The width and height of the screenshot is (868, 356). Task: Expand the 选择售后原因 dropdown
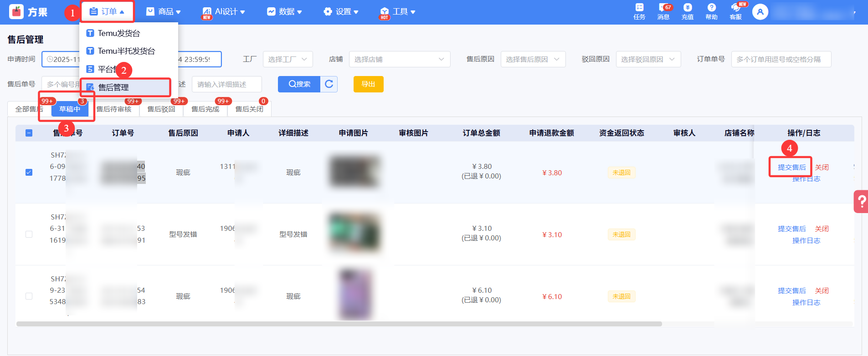[533, 59]
